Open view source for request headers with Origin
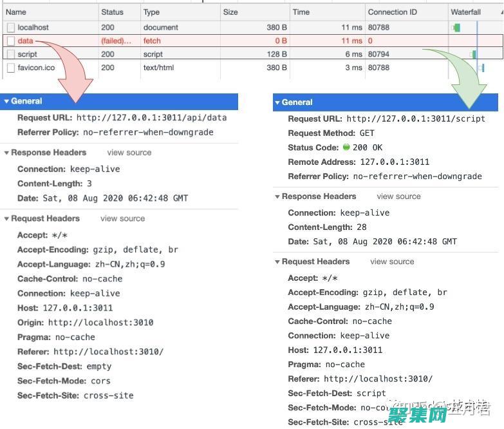504x429 pixels. [x=122, y=219]
